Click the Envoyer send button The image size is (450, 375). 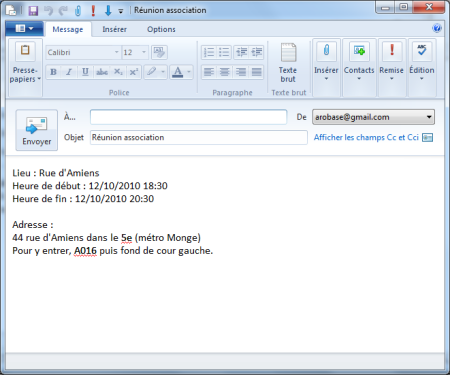click(37, 130)
